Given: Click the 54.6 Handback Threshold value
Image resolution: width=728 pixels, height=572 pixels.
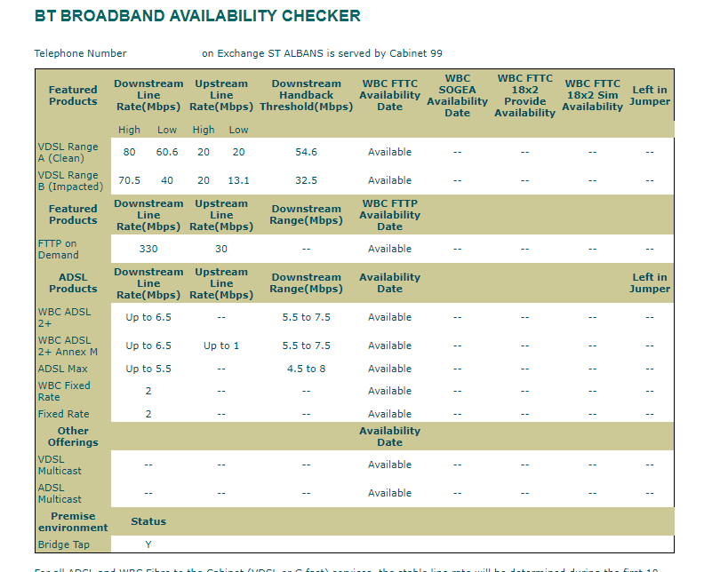Looking at the screenshot, I should click(306, 152).
